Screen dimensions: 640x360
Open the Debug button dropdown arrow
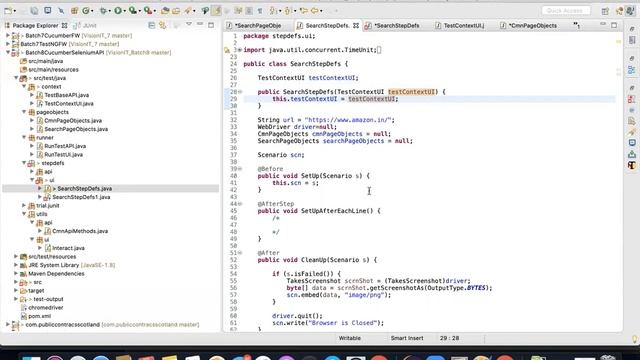point(109,11)
